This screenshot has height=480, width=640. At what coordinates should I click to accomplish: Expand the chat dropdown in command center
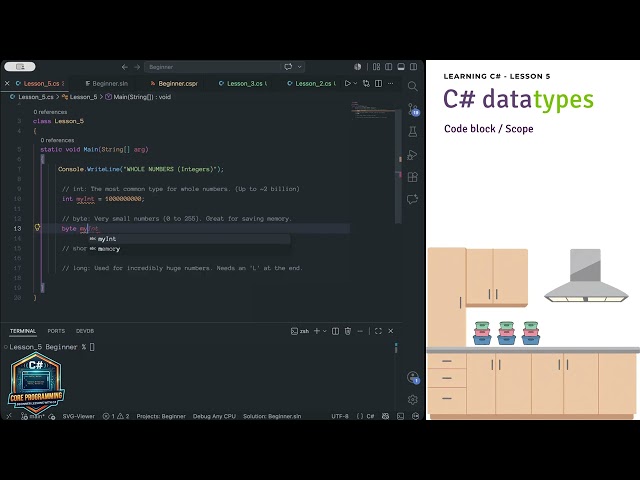click(x=300, y=67)
